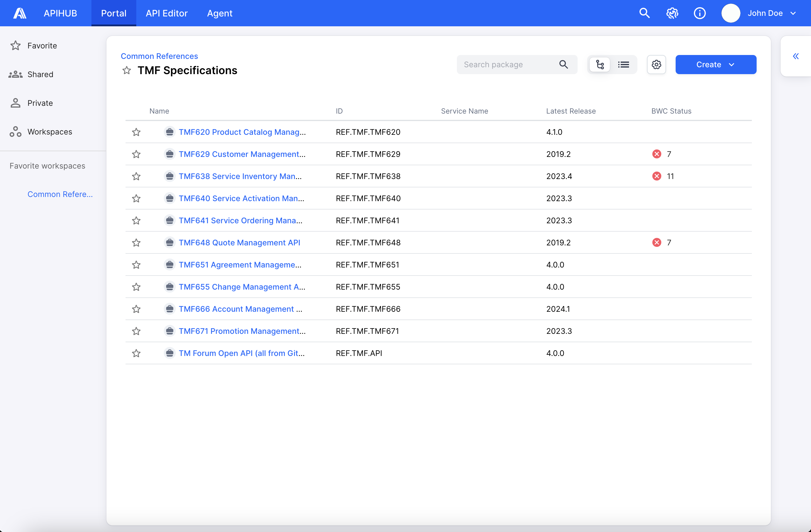Open global search magnifier in top bar
811x532 pixels.
[x=644, y=13]
